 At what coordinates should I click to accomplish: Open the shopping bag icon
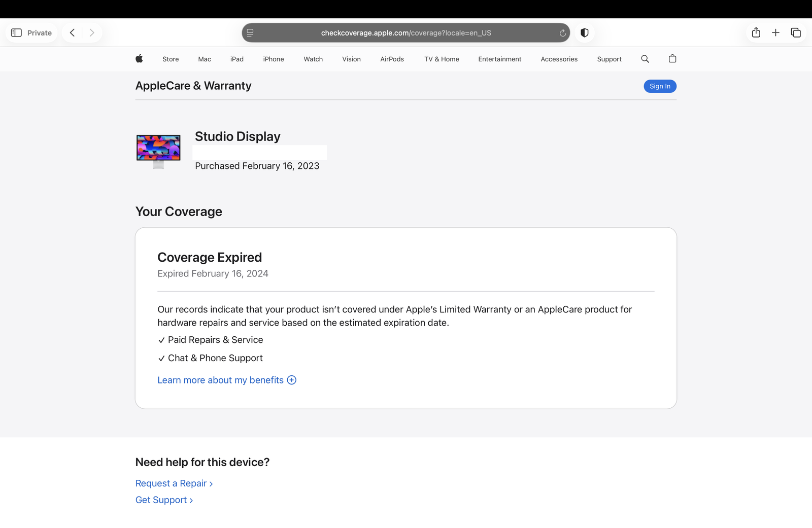click(672, 59)
